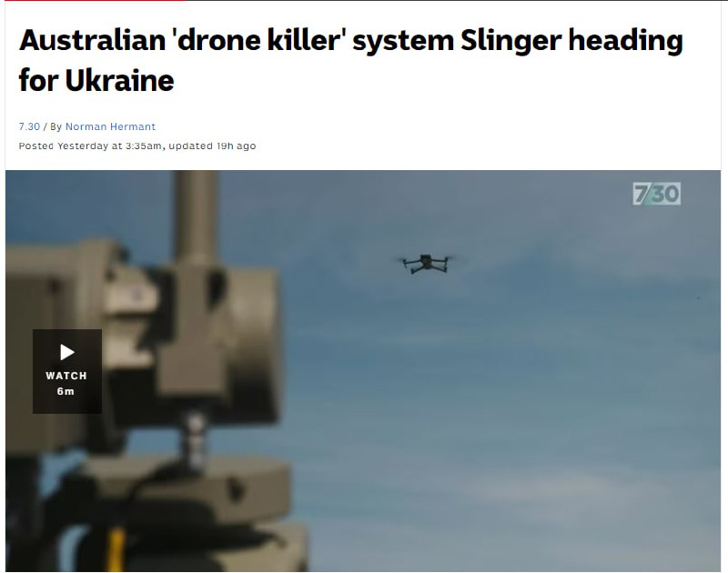This screenshot has height=573, width=728.
Task: Click the word 'Slinger' in the headline
Action: 511,40
